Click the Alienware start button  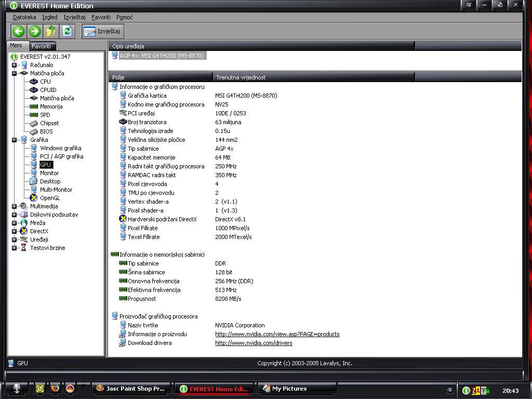click(x=17, y=389)
